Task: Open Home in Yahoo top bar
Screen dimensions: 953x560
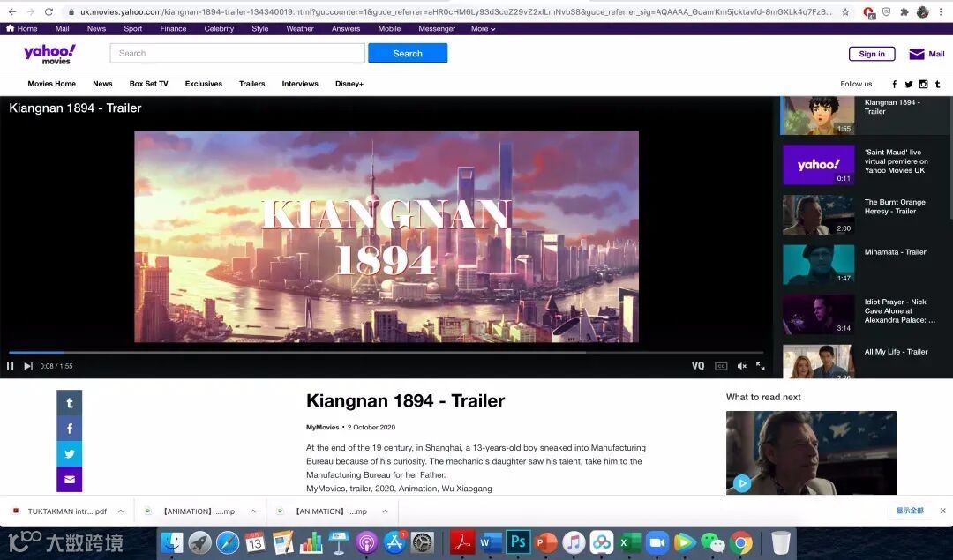Action: [x=22, y=28]
